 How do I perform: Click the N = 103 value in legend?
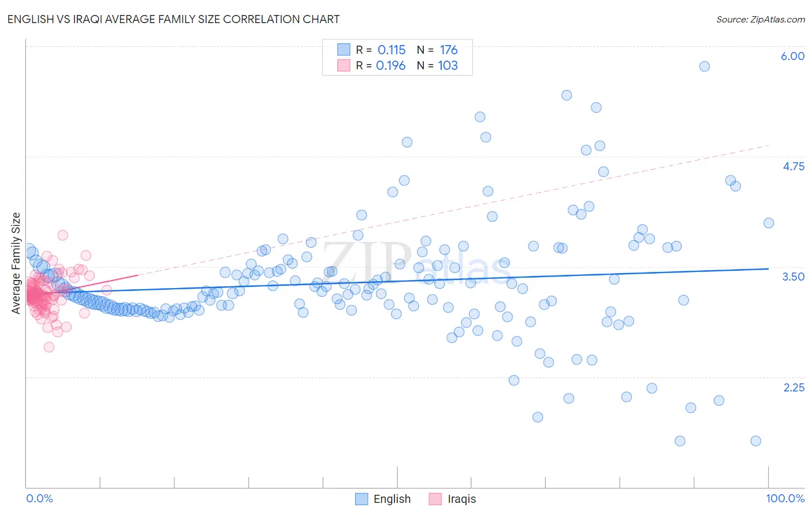point(437,65)
